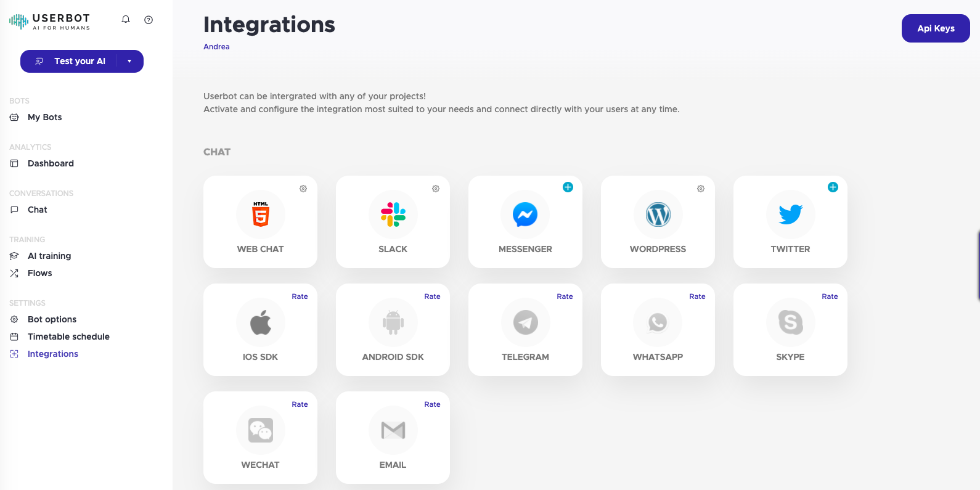Open the help question mark icon

point(149,20)
